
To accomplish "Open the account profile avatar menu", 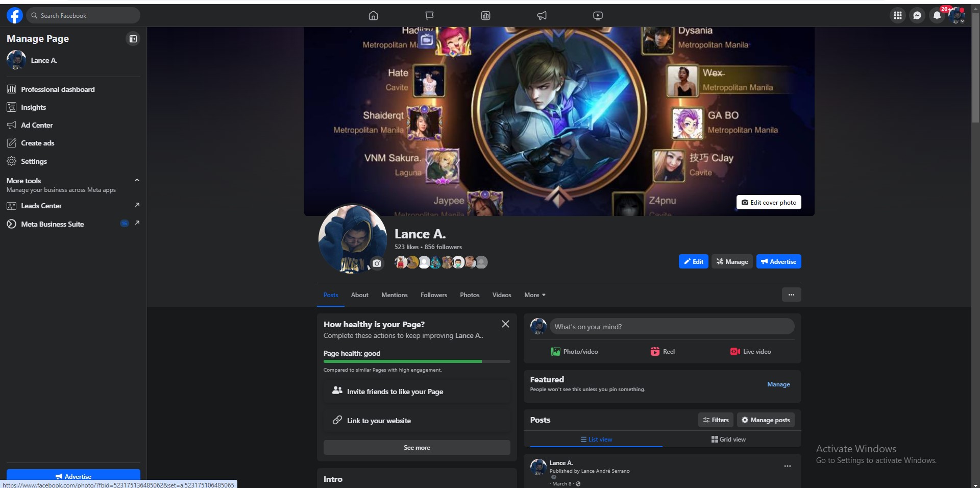I will click(957, 15).
